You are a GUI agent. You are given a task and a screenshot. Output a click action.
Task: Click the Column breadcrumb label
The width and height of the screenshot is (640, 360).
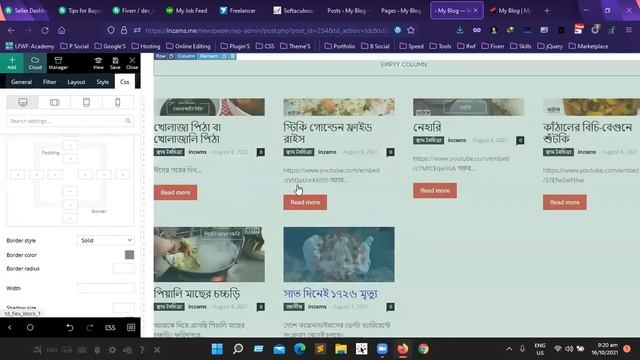(186, 56)
